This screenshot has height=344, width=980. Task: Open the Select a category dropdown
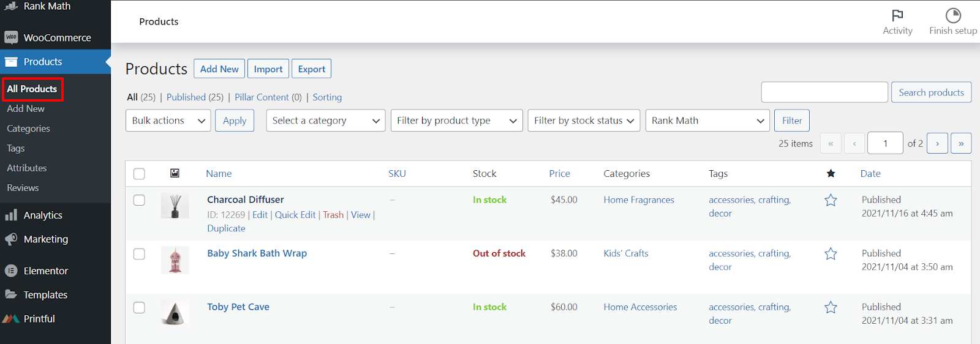[x=326, y=121]
